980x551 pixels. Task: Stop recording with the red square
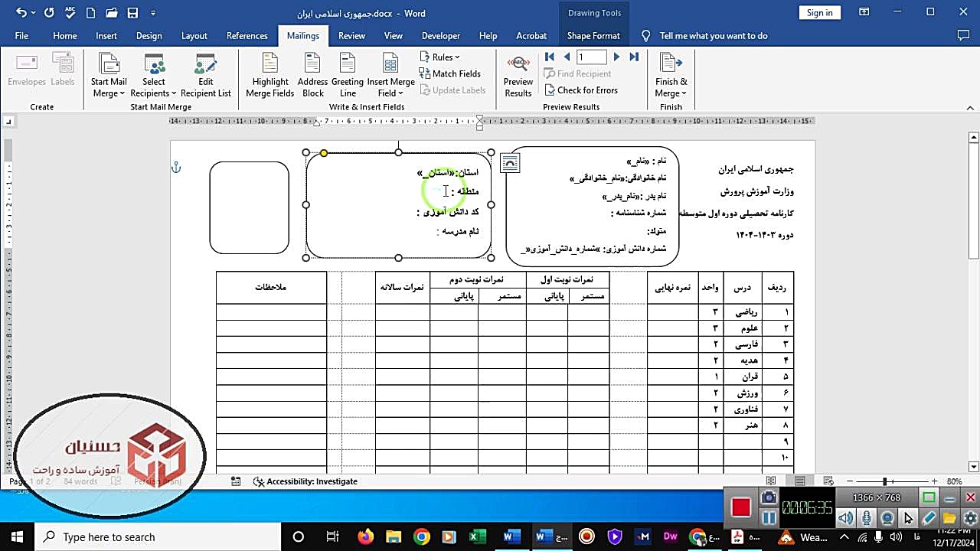coord(740,507)
